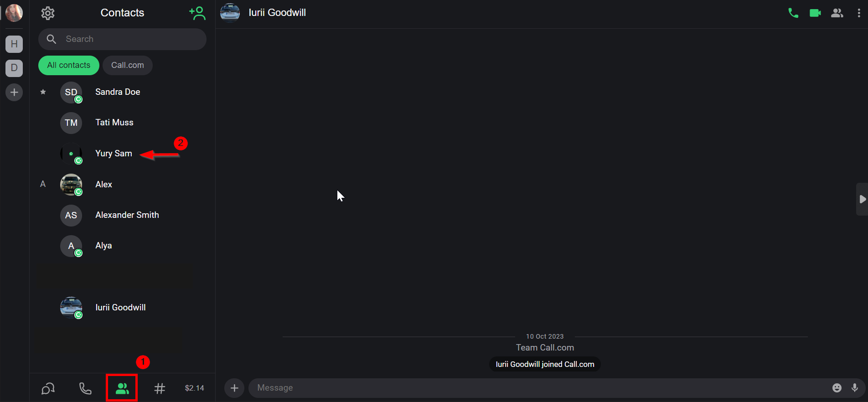Start audio call with Iurii Goodwill

(x=793, y=13)
